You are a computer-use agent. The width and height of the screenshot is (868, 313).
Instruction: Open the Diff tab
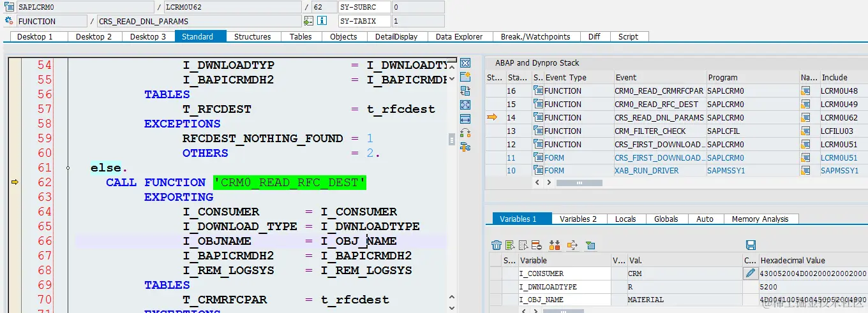click(594, 36)
